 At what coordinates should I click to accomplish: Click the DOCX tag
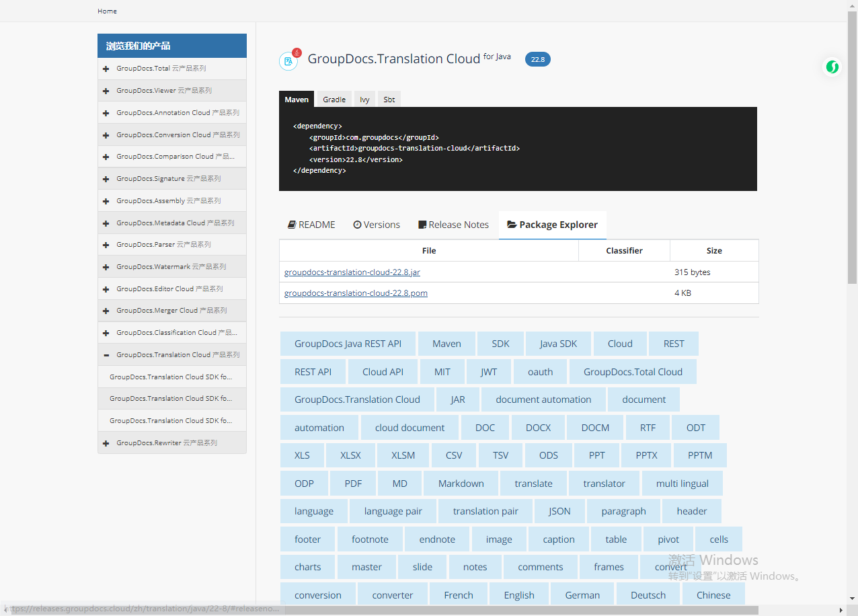[x=538, y=428]
